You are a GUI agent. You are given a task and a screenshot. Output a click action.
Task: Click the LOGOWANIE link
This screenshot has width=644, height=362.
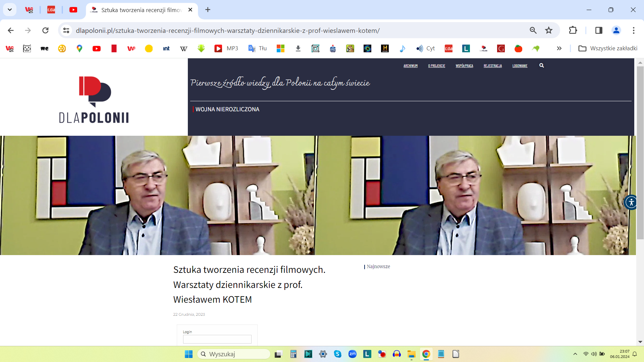520,66
